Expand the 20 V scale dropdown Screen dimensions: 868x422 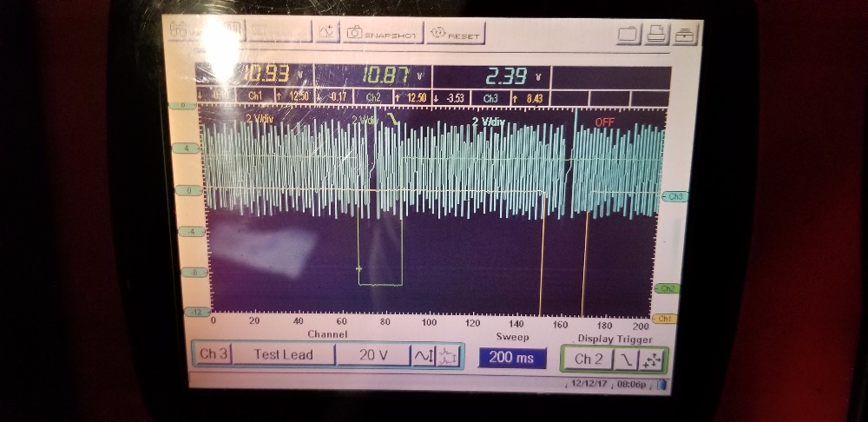373,355
